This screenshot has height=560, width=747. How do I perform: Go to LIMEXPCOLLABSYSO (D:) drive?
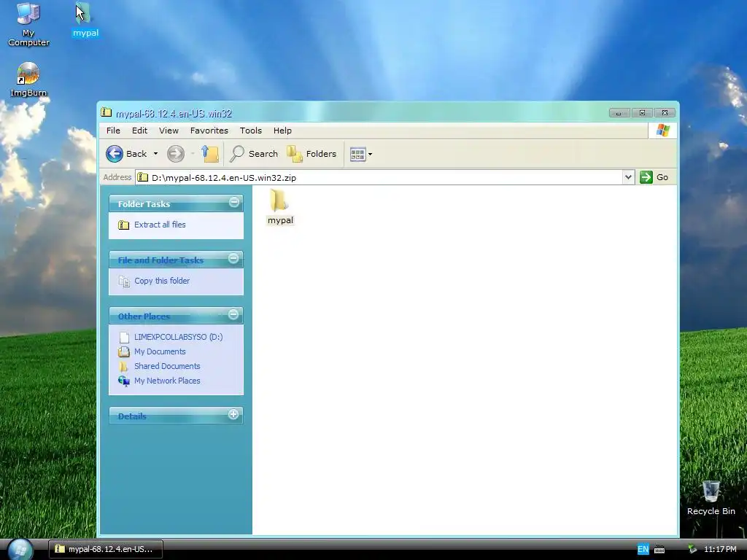click(178, 337)
